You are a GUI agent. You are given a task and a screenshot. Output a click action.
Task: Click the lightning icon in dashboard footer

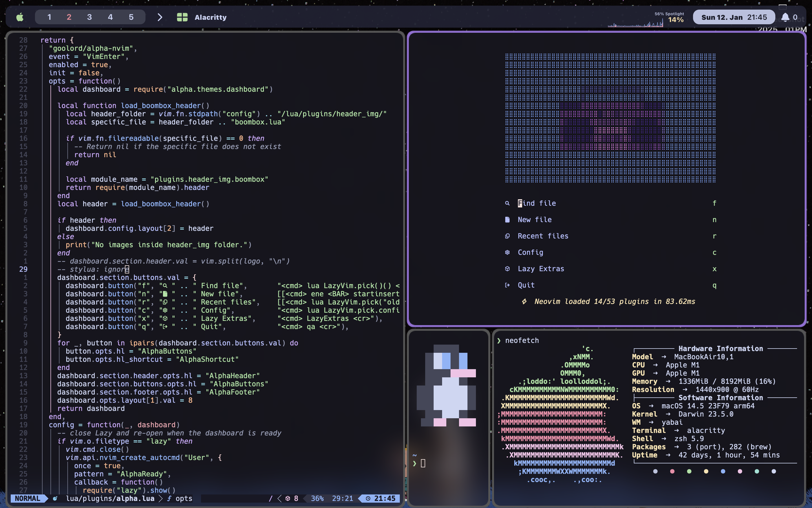[524, 302]
